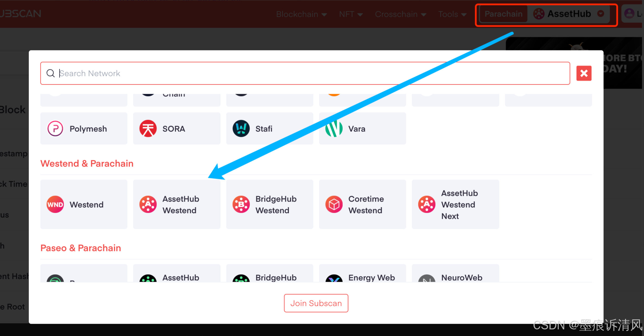Image resolution: width=644 pixels, height=336 pixels.
Task: Click the WND Westend logo icon
Action: click(x=55, y=204)
